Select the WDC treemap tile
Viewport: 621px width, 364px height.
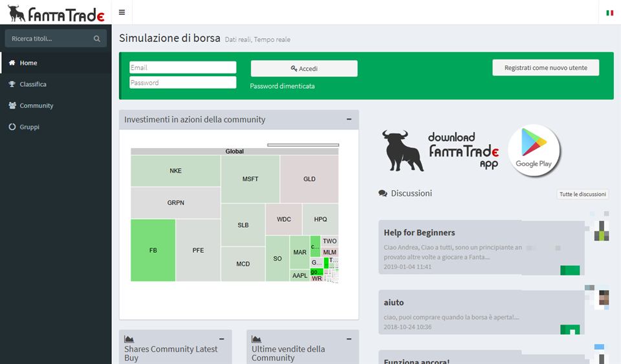284,219
